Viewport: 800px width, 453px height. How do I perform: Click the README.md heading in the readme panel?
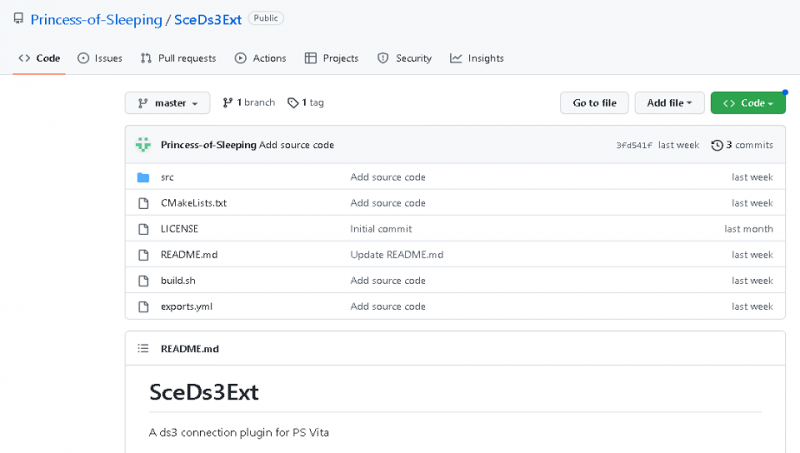pos(190,349)
